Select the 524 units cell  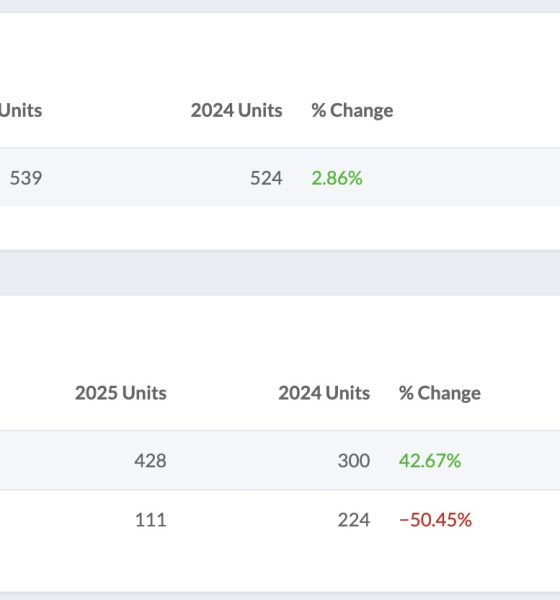click(266, 178)
